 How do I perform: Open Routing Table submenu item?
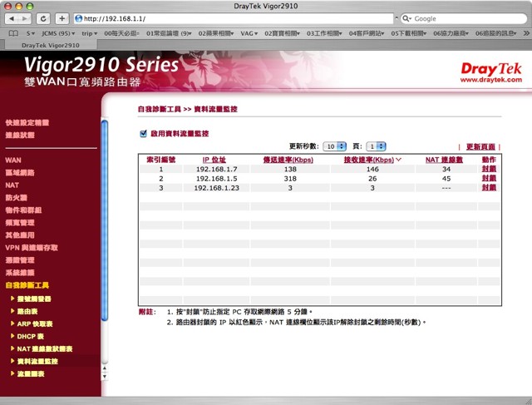[x=27, y=311]
